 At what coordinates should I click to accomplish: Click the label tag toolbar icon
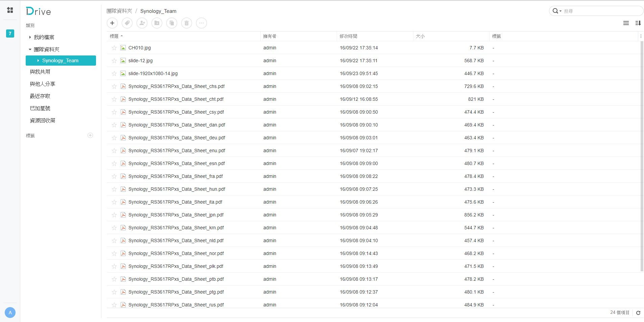click(x=127, y=23)
